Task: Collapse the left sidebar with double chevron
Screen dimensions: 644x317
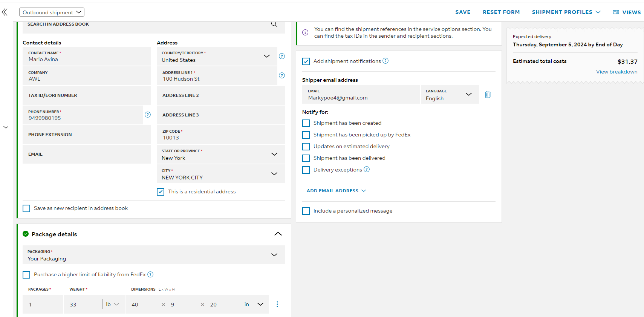Action: [x=5, y=12]
